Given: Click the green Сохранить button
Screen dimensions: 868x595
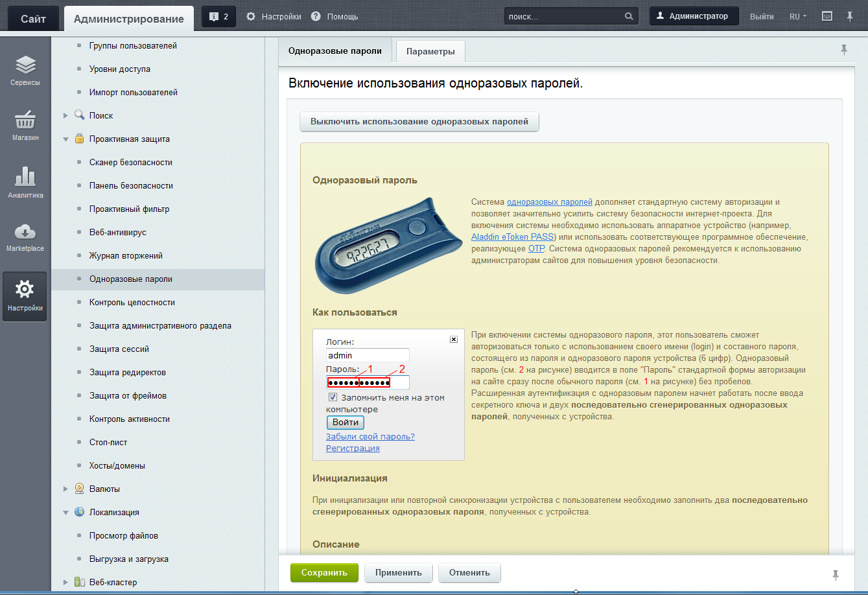Looking at the screenshot, I should [x=324, y=573].
